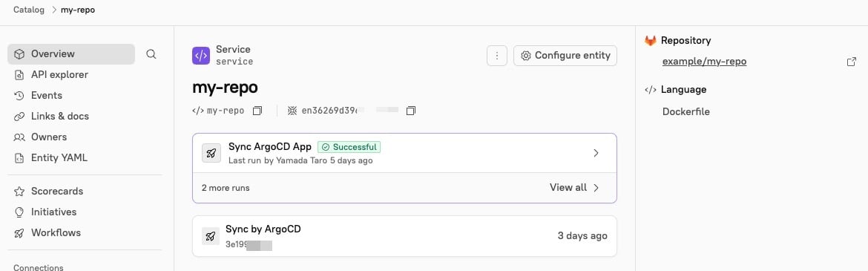Image resolution: width=868 pixels, height=271 pixels.
Task: Open View all workflow runs
Action: (575, 188)
